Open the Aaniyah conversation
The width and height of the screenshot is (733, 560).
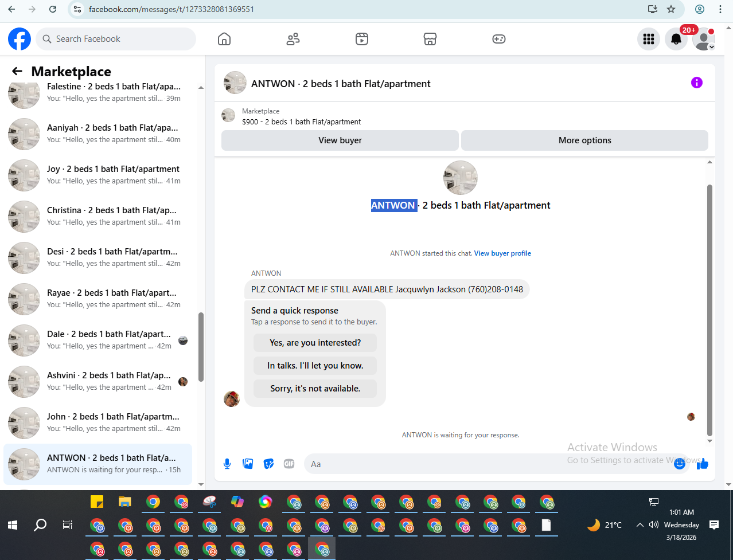[x=98, y=134]
